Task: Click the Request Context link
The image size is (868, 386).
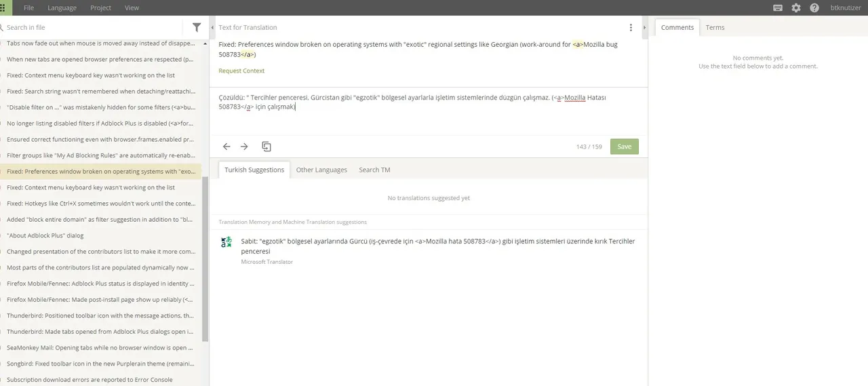Action: tap(241, 71)
